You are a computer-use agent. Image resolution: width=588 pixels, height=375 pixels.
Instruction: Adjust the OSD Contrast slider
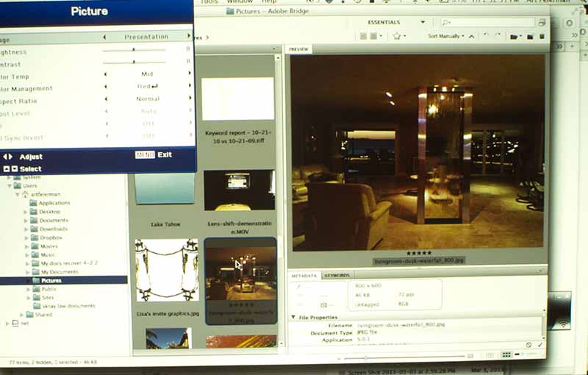tap(134, 62)
